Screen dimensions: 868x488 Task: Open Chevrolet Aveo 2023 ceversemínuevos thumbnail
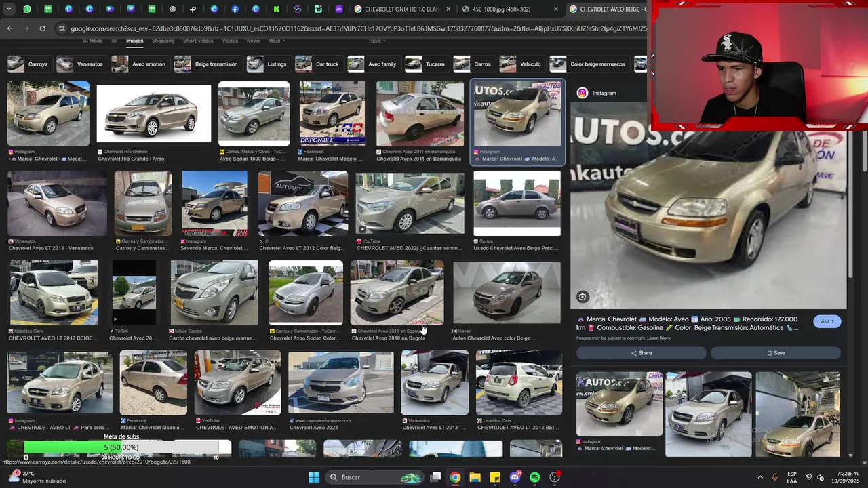click(340, 382)
